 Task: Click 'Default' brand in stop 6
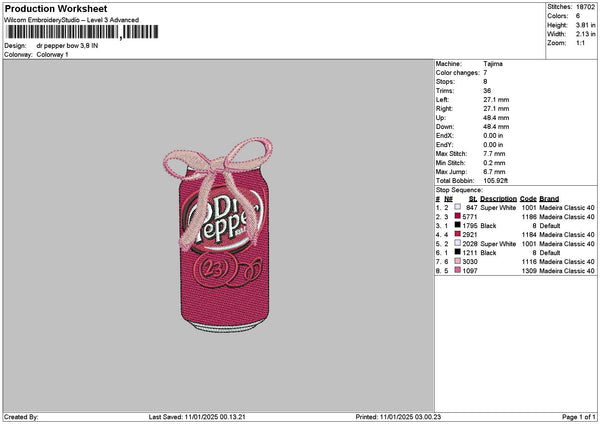(x=550, y=253)
